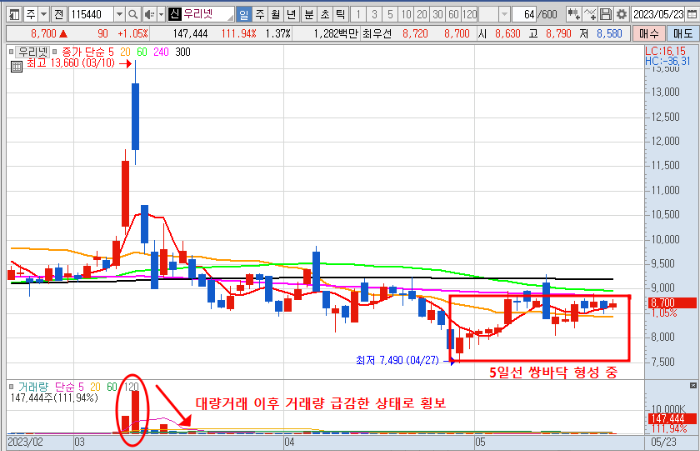Click the 매도 sell button
Viewport: 700px width, 451px height.
[682, 33]
